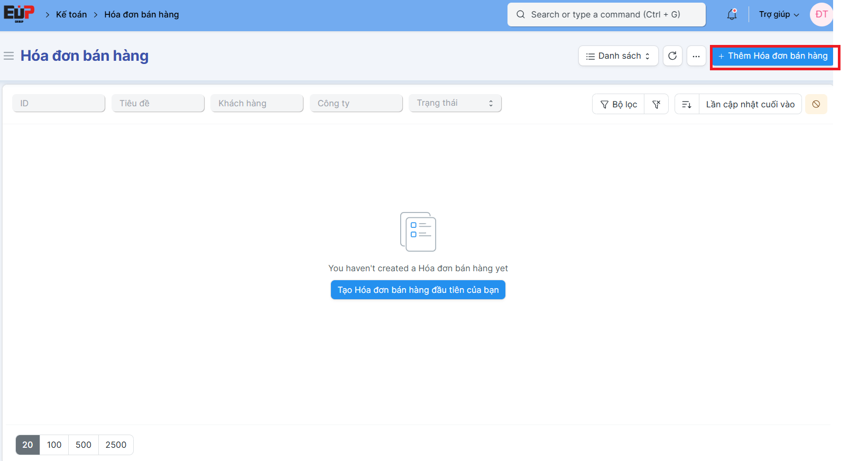Open the Bộ lọc filter button
The image size is (868, 461).
pyautogui.click(x=618, y=104)
